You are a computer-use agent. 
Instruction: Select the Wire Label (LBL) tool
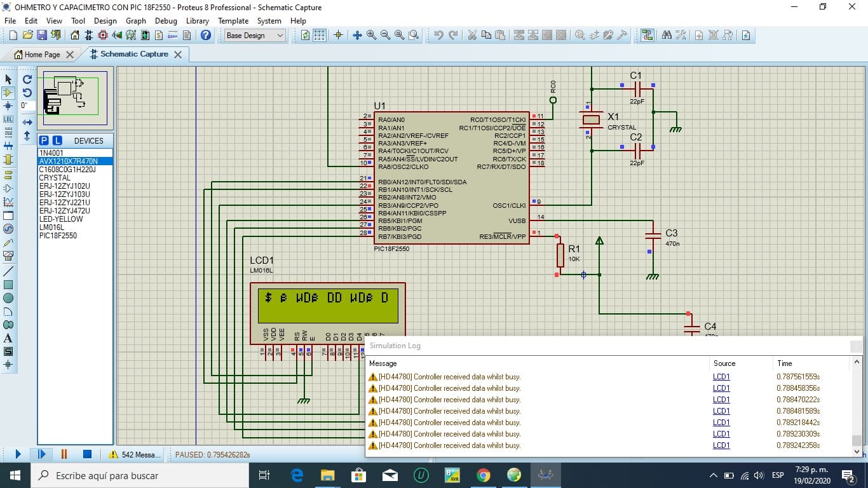8,119
